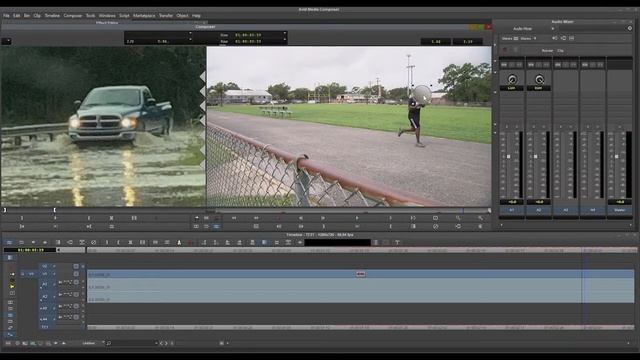Click the search field below the timeline
Viewport: 640px width, 360px height.
[x=132, y=343]
